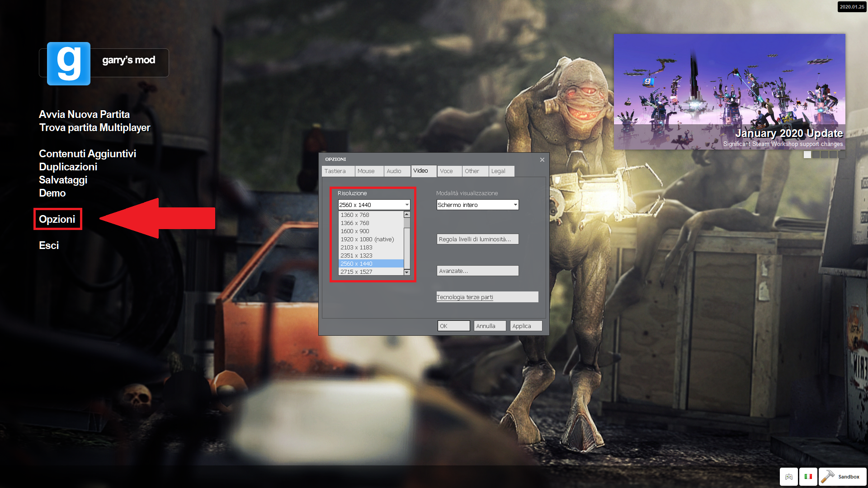Screen dimensions: 868x488
Task: Click the resolution list scroll down arrow
Action: click(x=407, y=272)
